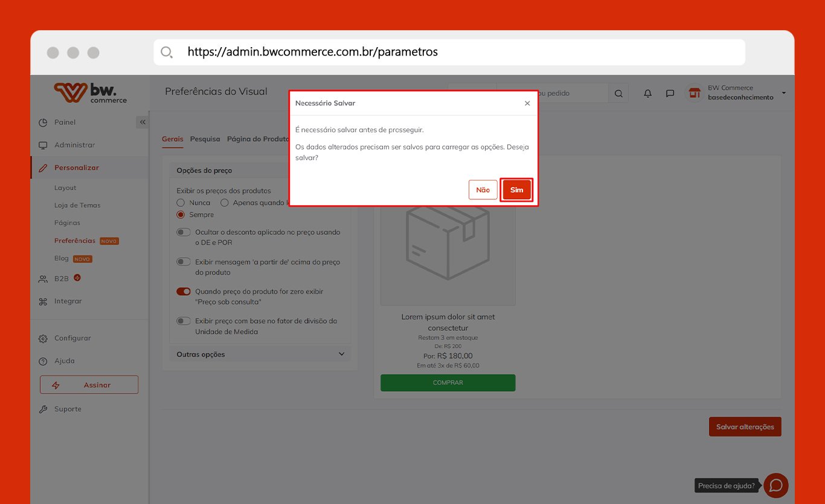Open Loja de Temas menu item
The height and width of the screenshot is (504, 825).
pyautogui.click(x=77, y=205)
